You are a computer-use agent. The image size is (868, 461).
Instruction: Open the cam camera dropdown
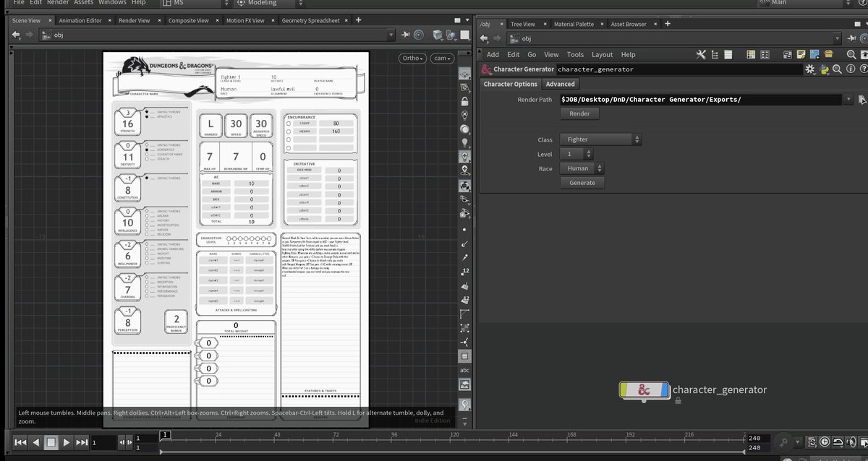[x=441, y=58]
